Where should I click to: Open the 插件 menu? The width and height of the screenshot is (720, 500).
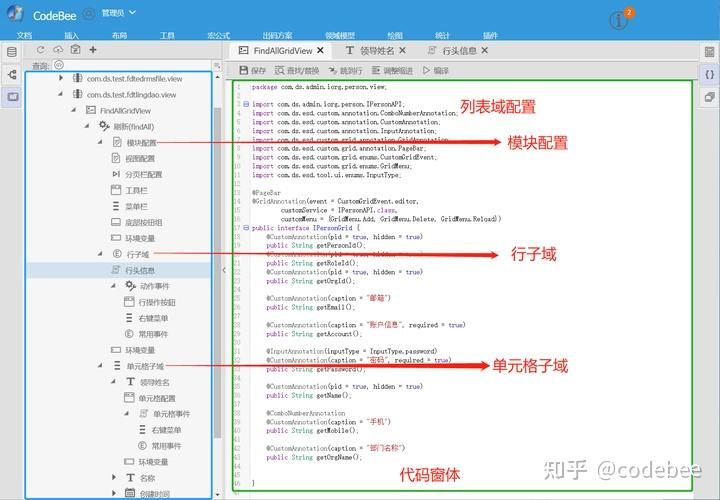pyautogui.click(x=490, y=35)
